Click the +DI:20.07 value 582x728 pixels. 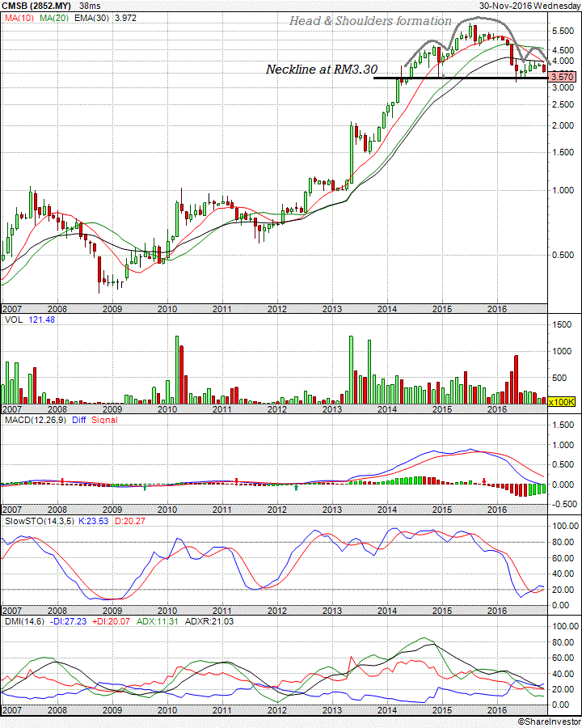click(111, 621)
